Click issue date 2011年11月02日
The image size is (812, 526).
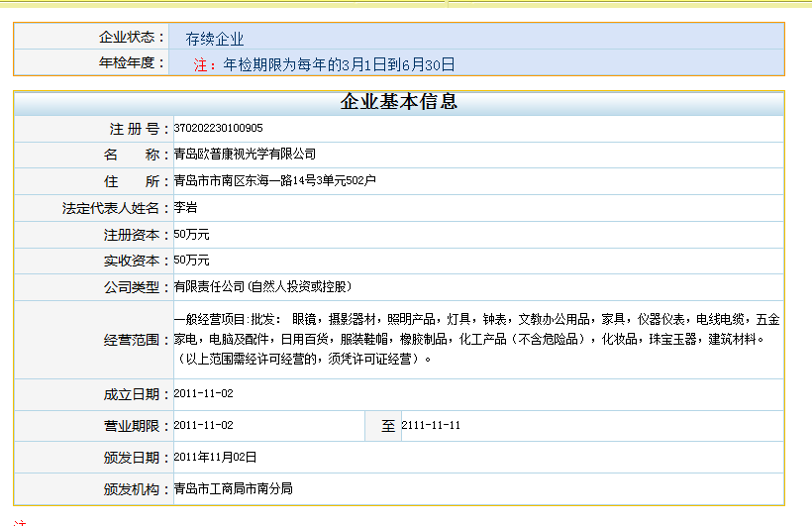tap(215, 457)
